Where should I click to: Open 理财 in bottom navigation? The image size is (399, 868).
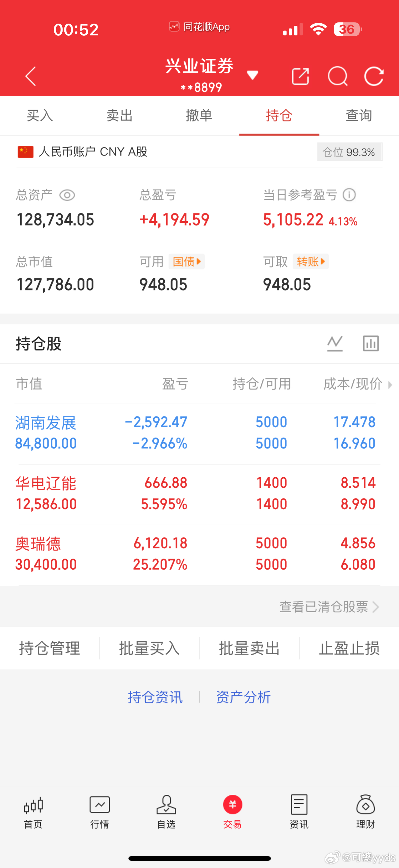click(365, 812)
